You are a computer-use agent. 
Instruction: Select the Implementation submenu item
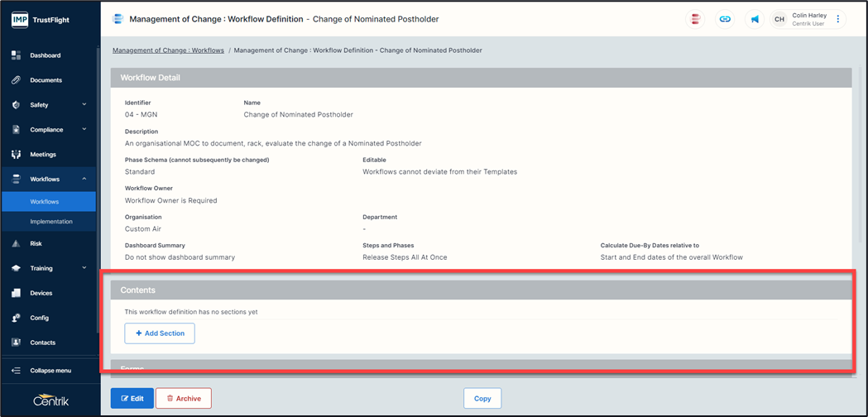tap(51, 222)
